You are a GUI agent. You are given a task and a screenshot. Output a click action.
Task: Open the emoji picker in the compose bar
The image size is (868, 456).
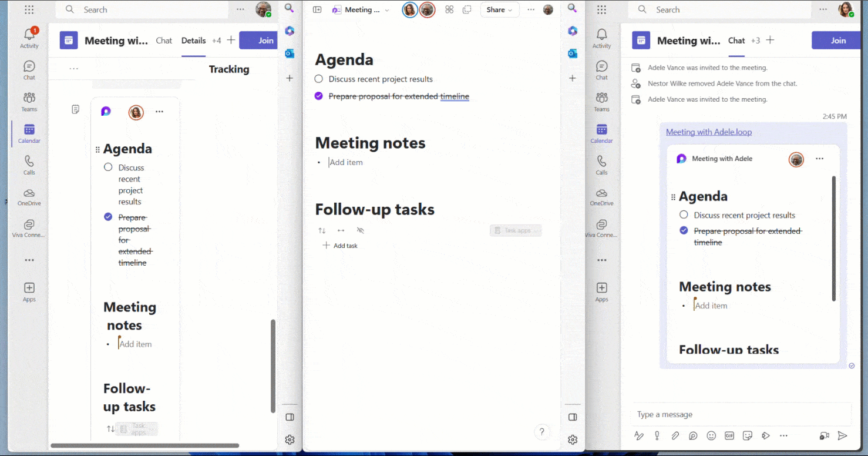711,436
